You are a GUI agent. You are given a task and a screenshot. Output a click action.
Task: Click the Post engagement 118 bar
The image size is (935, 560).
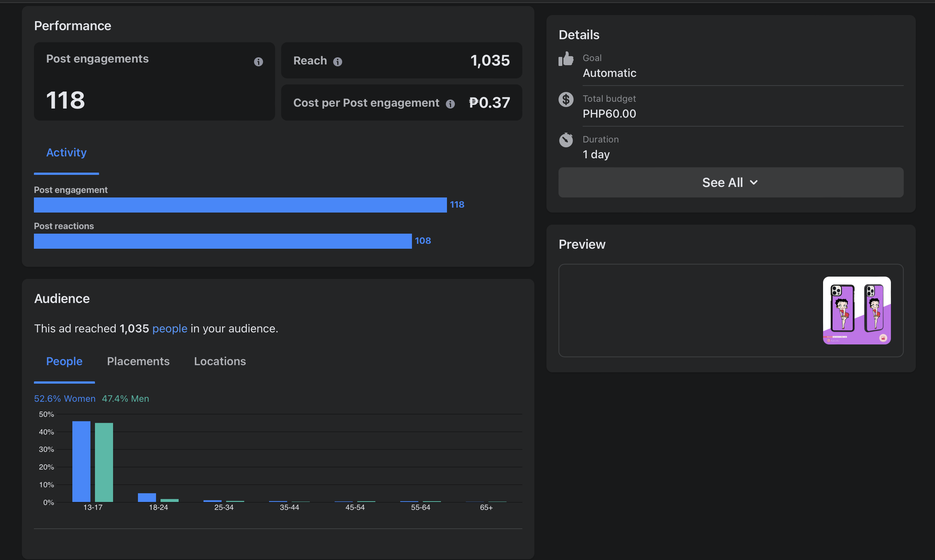coord(240,205)
